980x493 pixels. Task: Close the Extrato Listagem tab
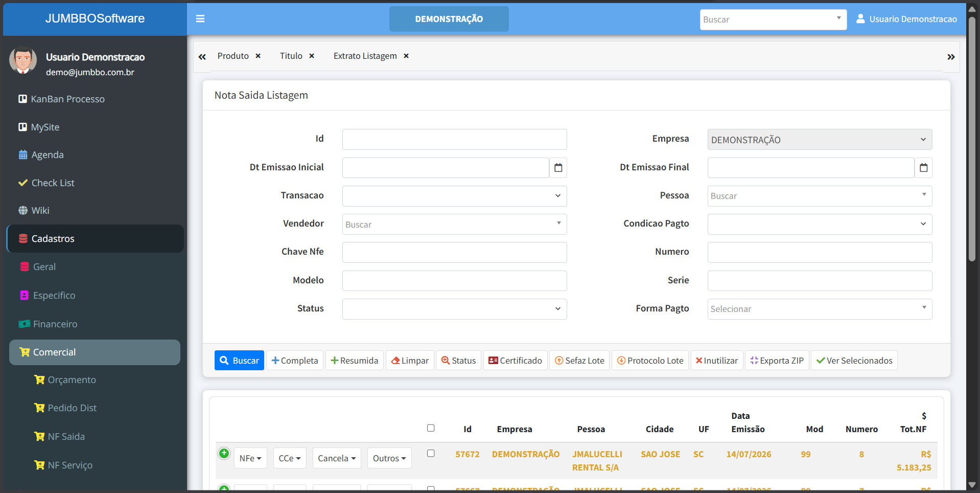click(406, 56)
